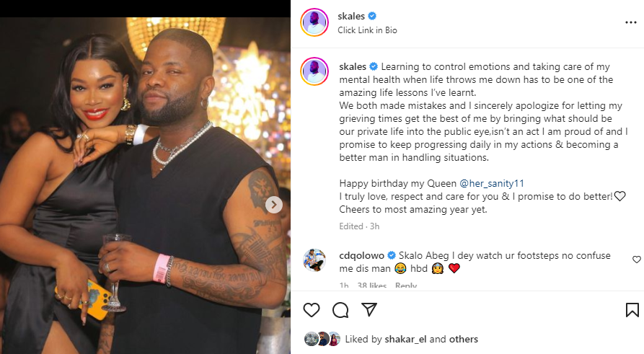Go to the next photo arrow
The image size is (644, 354).
tap(273, 205)
